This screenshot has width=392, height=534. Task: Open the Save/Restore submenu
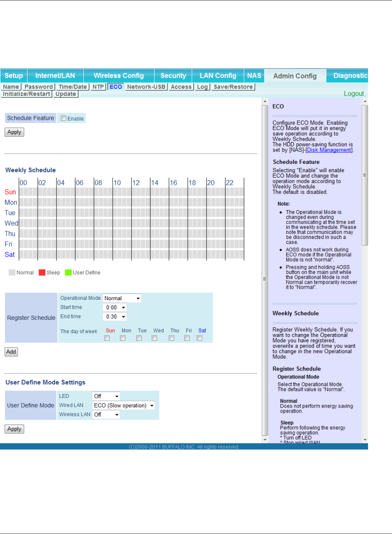point(233,87)
